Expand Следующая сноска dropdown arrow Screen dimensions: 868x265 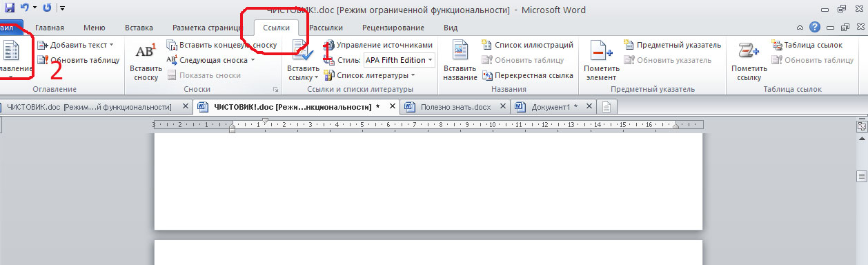(x=253, y=60)
